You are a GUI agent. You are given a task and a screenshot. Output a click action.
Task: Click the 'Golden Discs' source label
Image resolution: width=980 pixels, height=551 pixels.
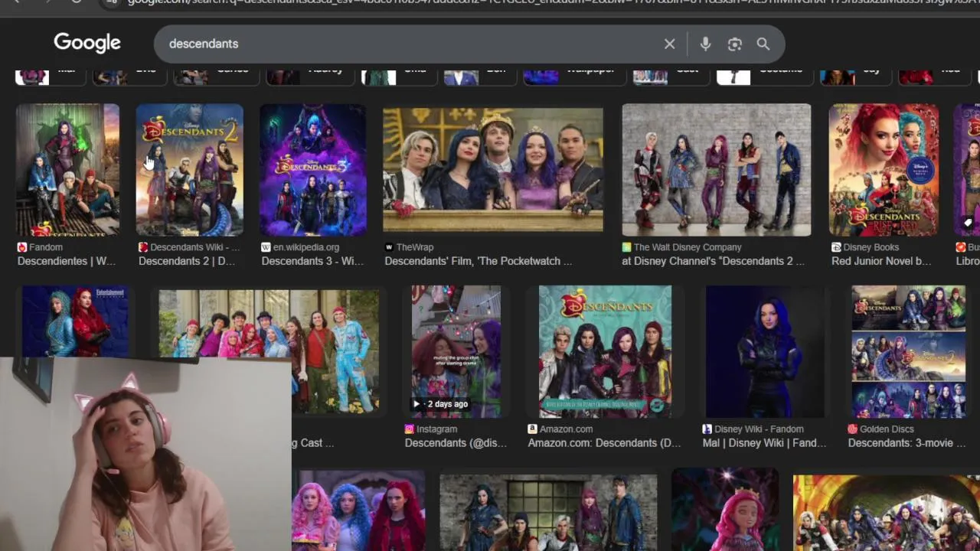point(887,429)
